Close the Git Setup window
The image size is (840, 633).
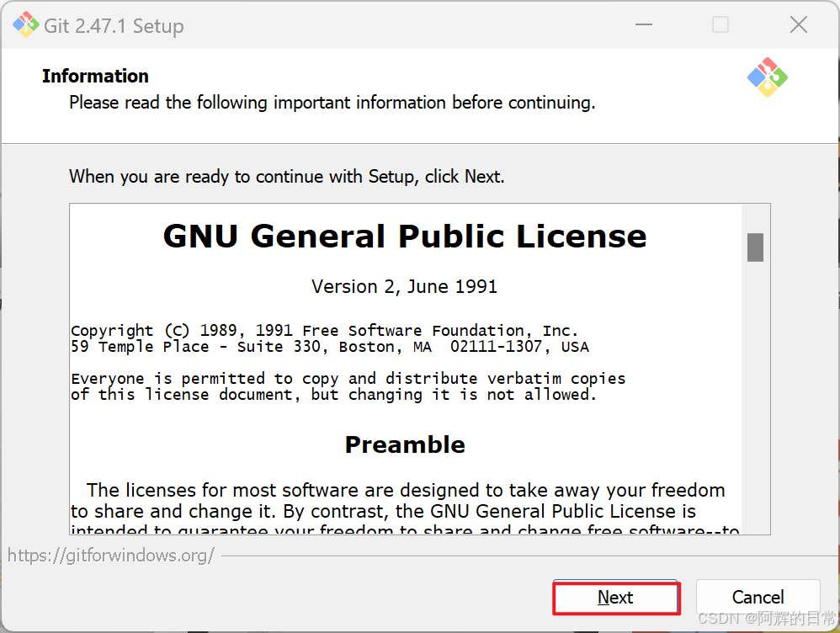tap(798, 24)
